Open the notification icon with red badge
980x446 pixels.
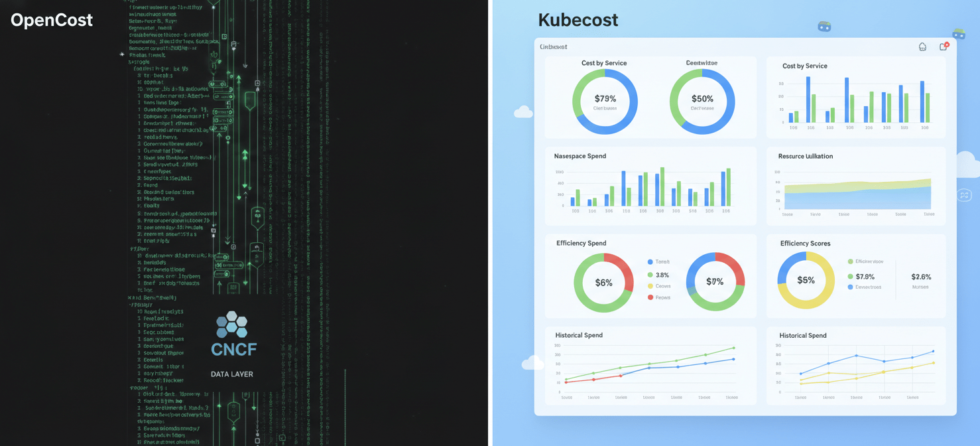point(944,46)
